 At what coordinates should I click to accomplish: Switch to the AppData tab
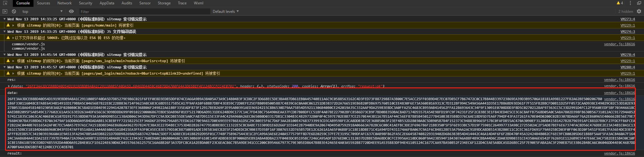coord(107,3)
